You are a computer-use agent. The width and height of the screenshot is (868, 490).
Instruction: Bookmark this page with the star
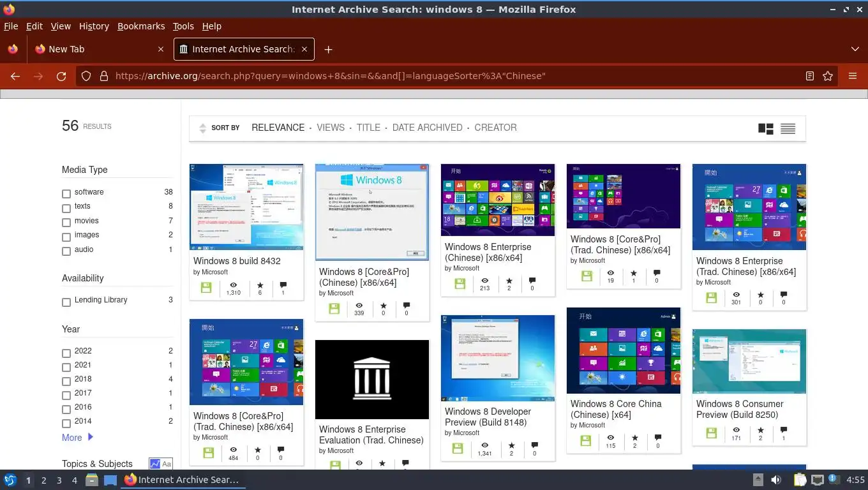click(828, 76)
